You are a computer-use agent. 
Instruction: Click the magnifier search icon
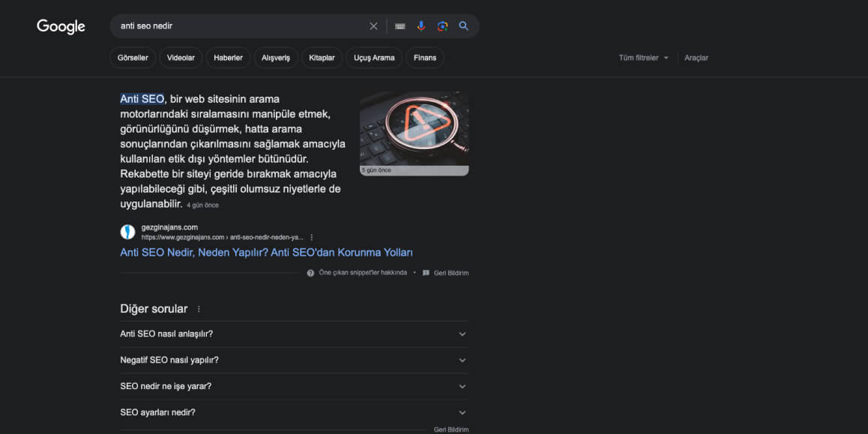point(464,26)
